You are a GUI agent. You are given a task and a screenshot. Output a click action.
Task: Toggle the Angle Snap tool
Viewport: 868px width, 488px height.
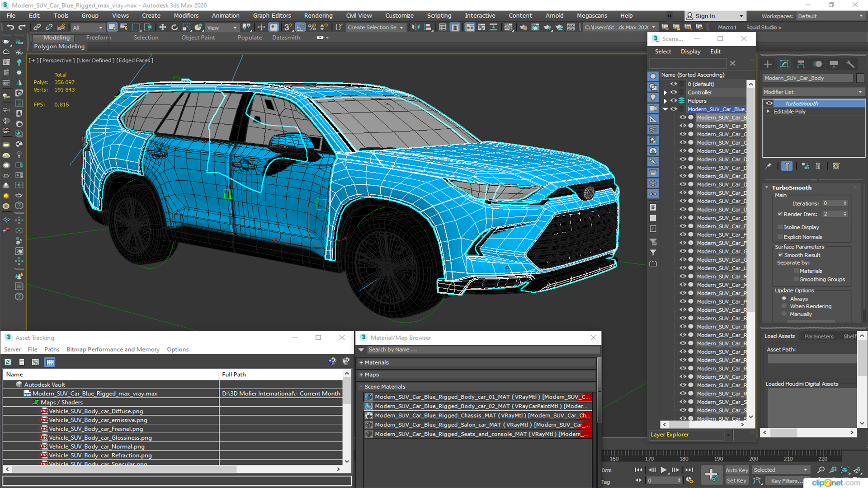coord(301,27)
